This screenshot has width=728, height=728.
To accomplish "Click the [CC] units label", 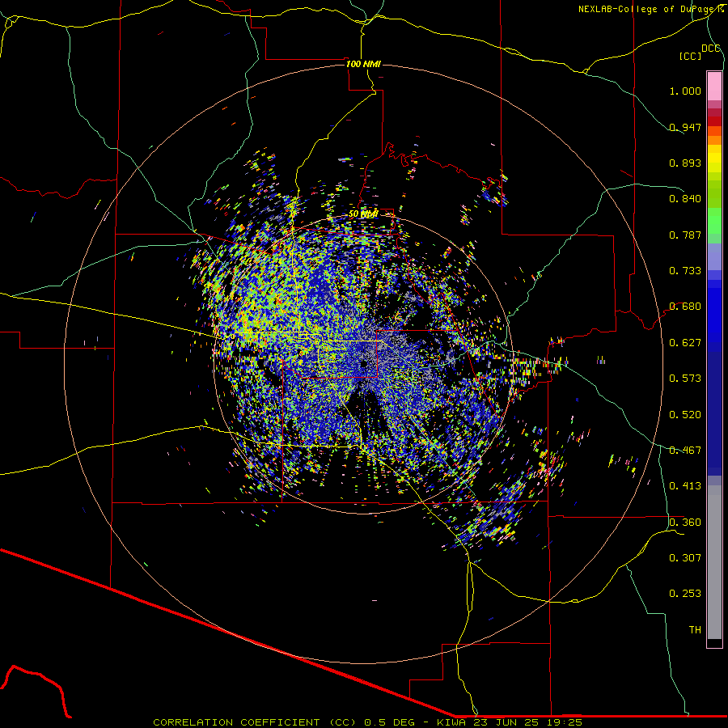I will (x=690, y=56).
